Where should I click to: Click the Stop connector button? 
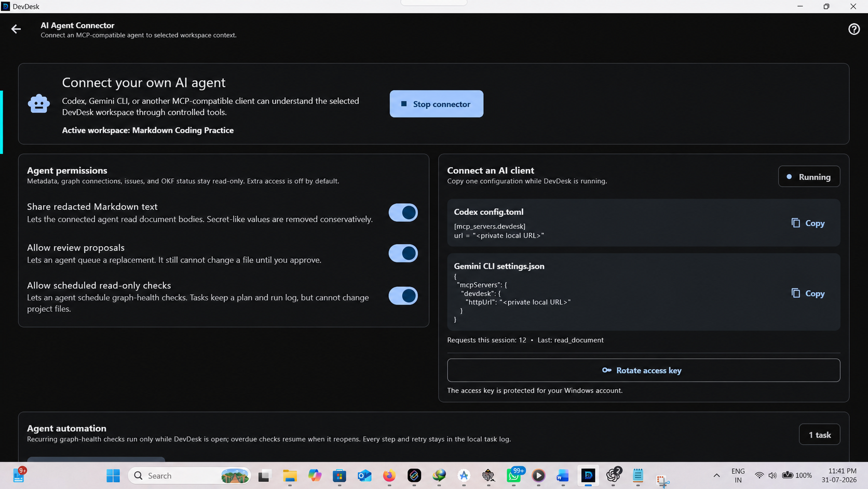point(437,104)
